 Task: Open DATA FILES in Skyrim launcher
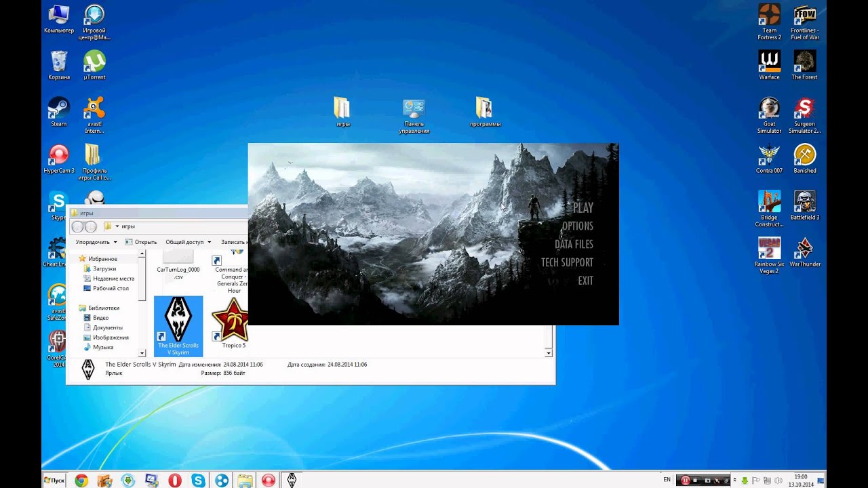click(574, 244)
